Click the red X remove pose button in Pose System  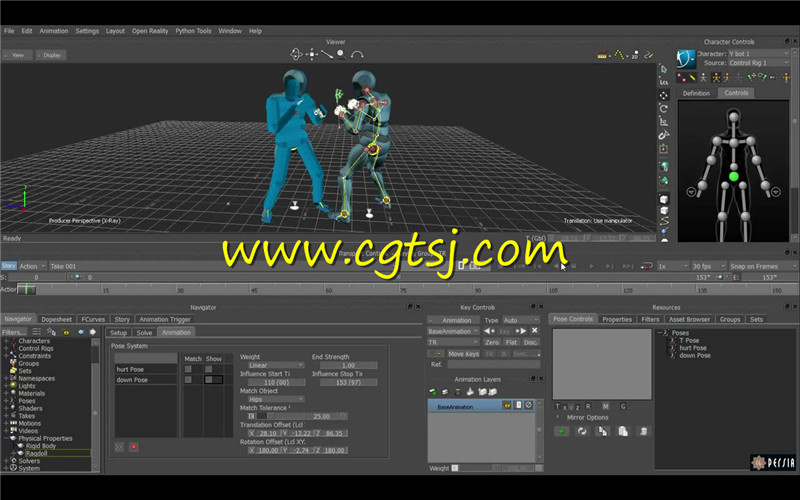click(x=134, y=447)
